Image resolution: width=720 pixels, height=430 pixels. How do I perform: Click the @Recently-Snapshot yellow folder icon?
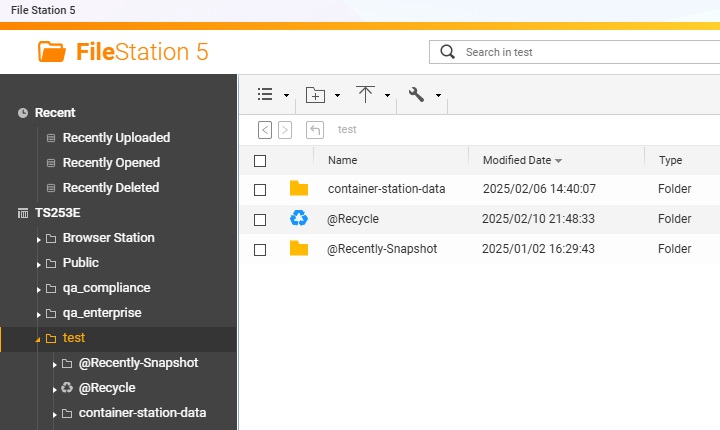click(x=299, y=249)
